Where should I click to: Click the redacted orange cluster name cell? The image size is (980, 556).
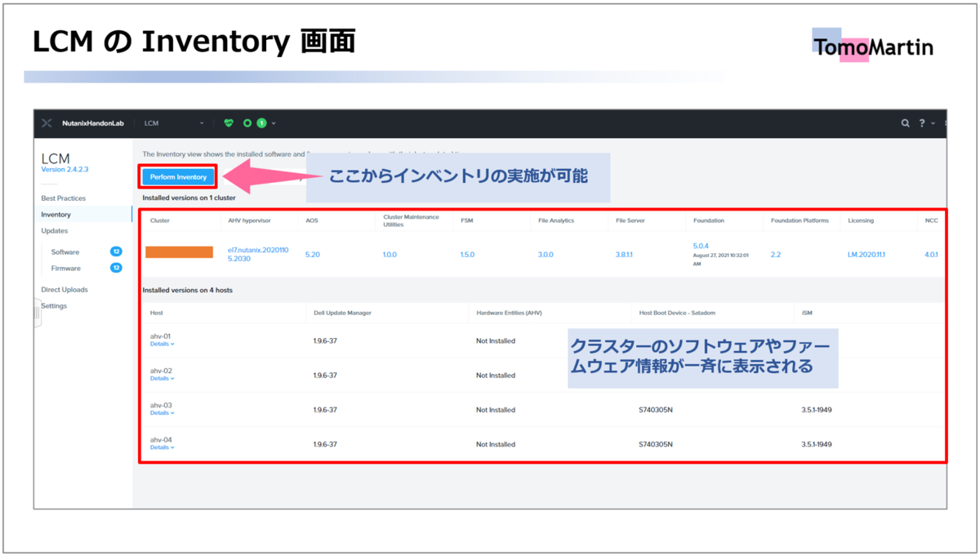point(180,252)
